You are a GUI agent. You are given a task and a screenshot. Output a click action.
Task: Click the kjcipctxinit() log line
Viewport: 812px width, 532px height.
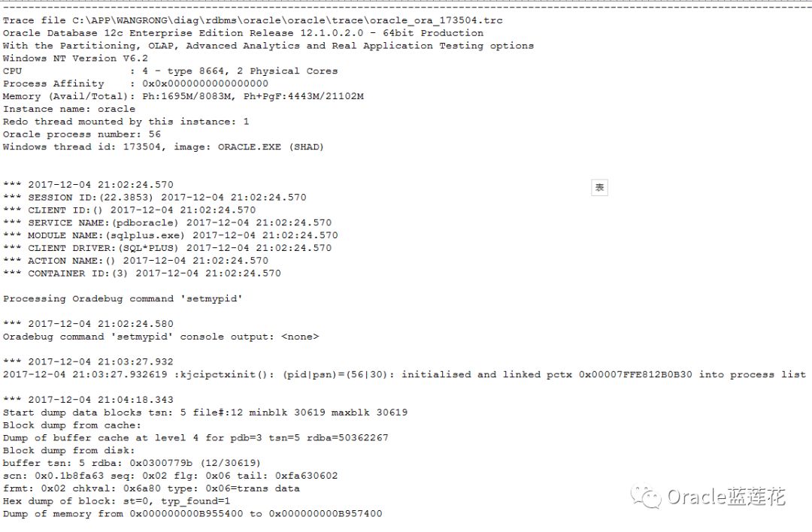[404, 374]
